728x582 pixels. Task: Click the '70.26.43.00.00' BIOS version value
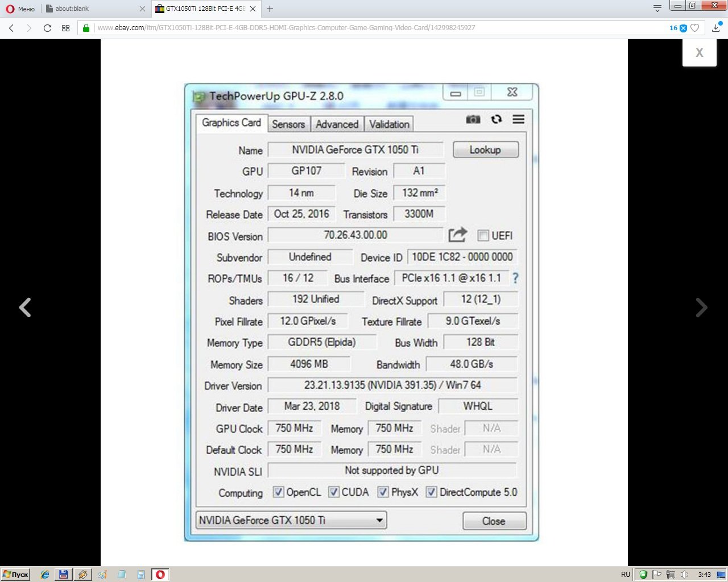355,235
